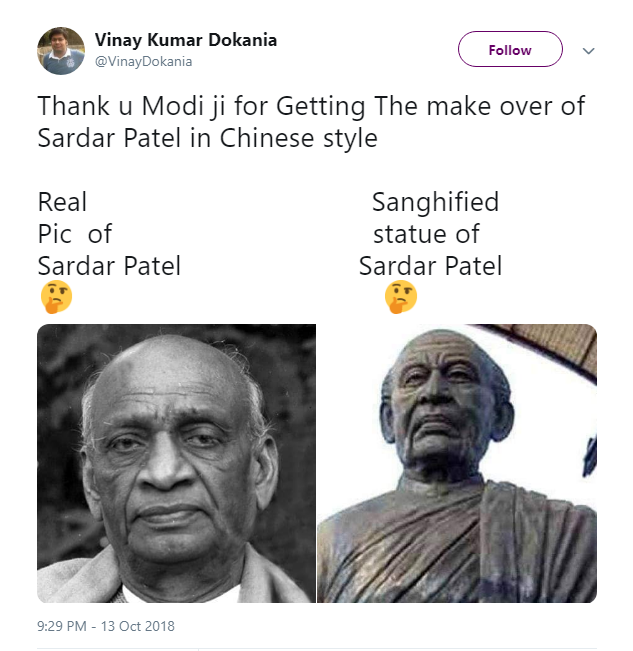This screenshot has height=651, width=633.
Task: Click "Sardar Patel" beneath "statue of"
Action: click(430, 266)
